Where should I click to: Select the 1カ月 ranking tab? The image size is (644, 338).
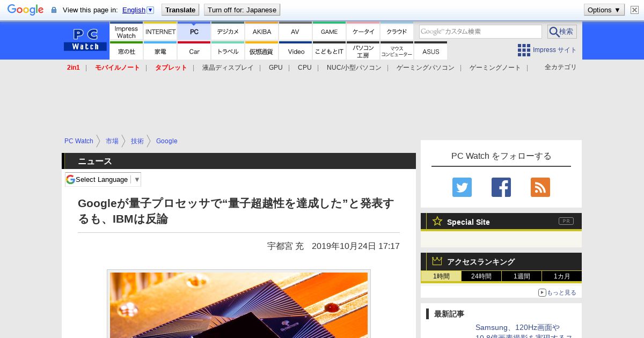click(562, 276)
